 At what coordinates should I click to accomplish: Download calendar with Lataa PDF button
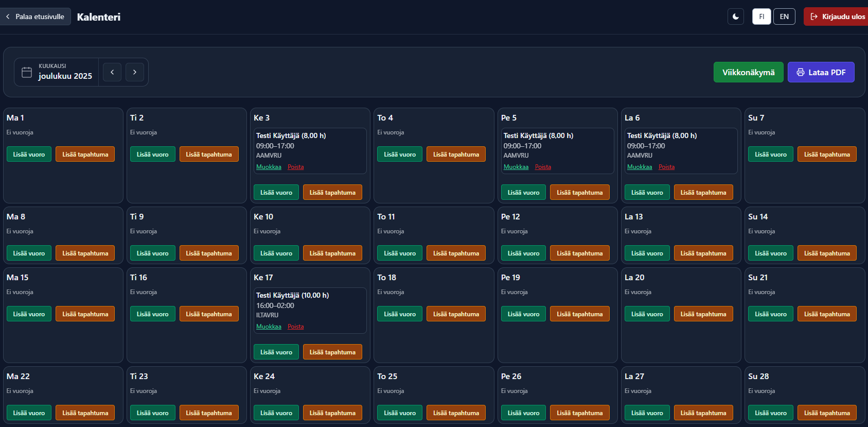(821, 72)
